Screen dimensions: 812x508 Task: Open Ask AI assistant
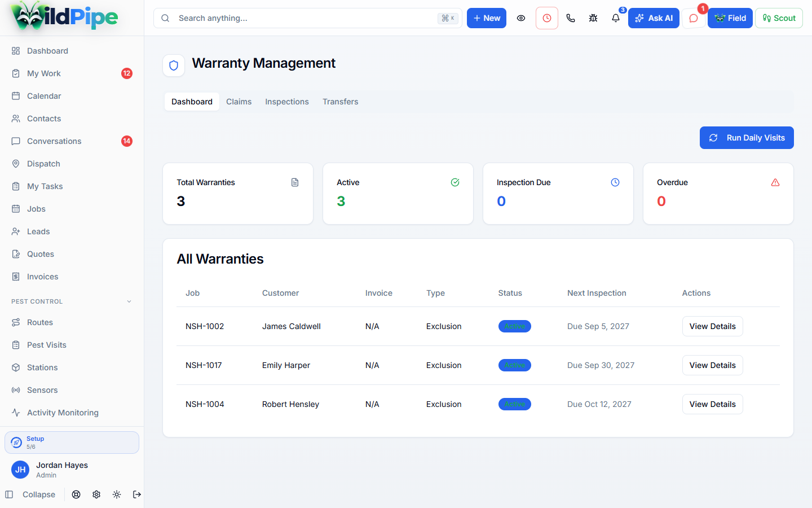tap(654, 18)
